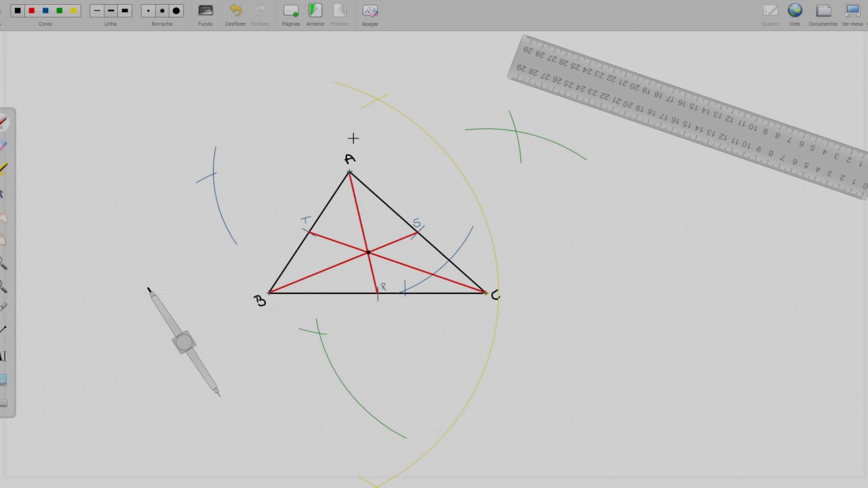Screen dimensions: 868x488
Task: Select the red pen color
Action: point(31,11)
